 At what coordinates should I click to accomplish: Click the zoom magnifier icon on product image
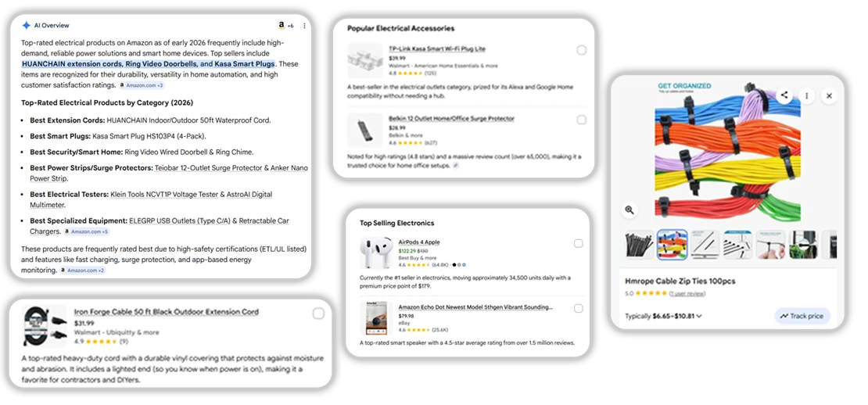629,210
